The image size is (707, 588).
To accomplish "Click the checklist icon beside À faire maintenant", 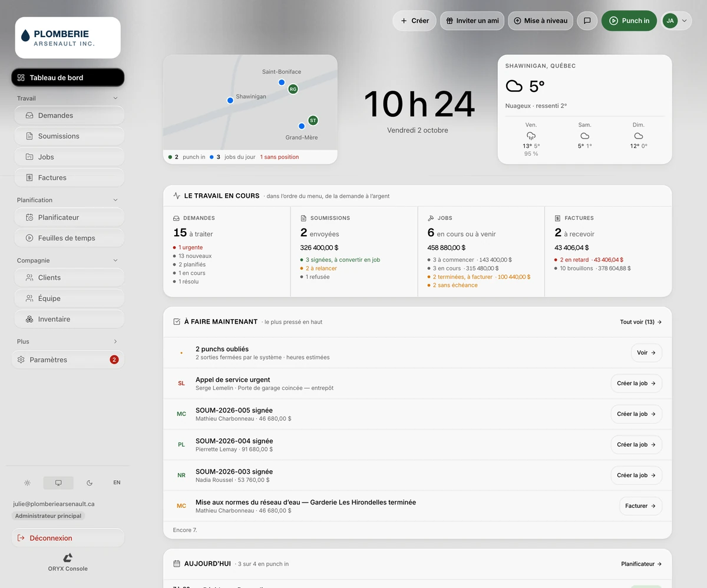I will tap(177, 322).
